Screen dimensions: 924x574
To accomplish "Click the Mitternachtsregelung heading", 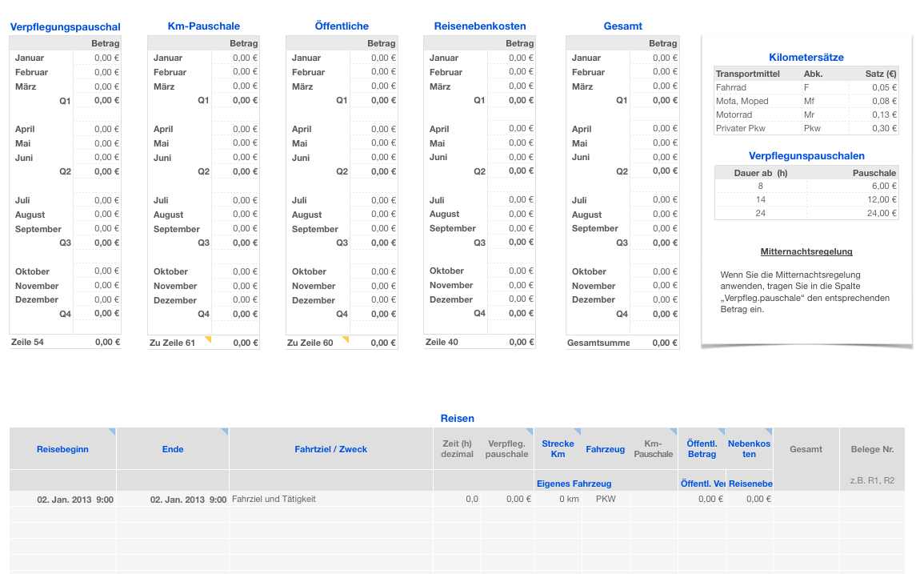I will 806,251.
